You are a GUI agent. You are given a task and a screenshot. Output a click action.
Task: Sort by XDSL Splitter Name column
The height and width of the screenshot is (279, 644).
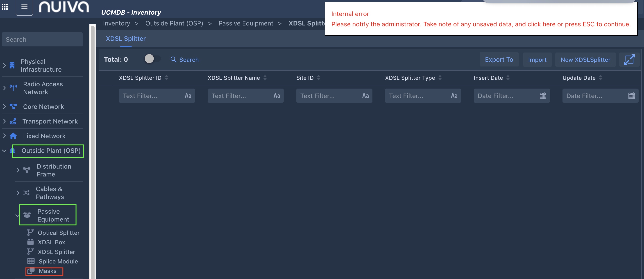coord(265,78)
